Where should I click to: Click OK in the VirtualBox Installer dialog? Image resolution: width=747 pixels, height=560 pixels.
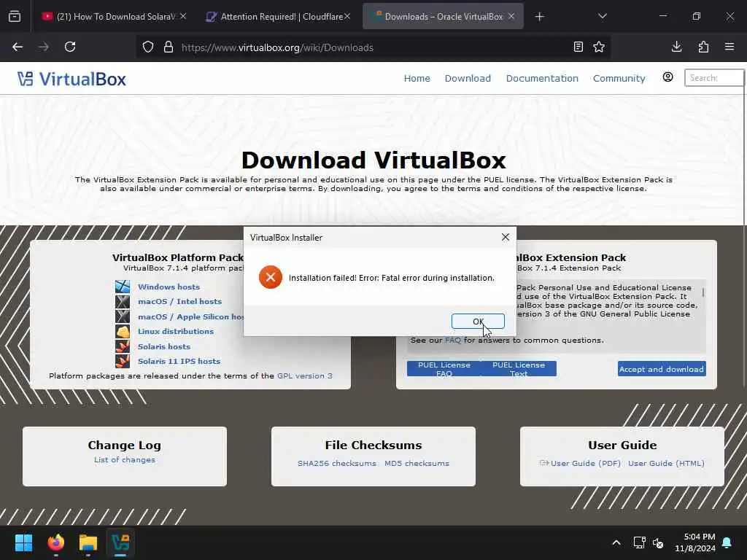pos(478,322)
